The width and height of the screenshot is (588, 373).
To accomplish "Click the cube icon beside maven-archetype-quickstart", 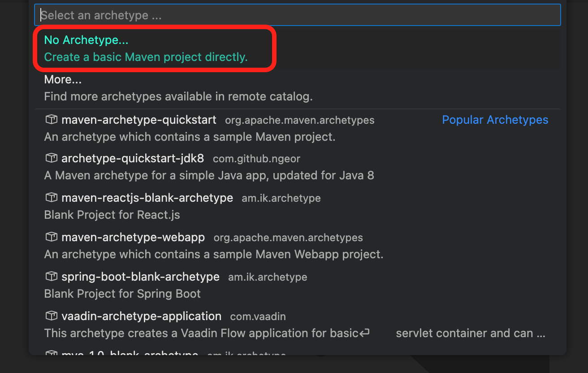I will pos(51,119).
